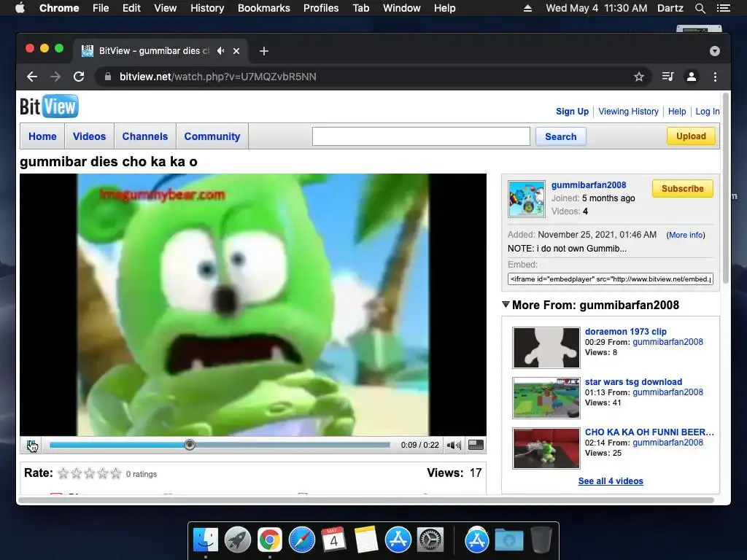Open Notes from the Dock
This screenshot has height=560, width=747.
click(x=366, y=540)
